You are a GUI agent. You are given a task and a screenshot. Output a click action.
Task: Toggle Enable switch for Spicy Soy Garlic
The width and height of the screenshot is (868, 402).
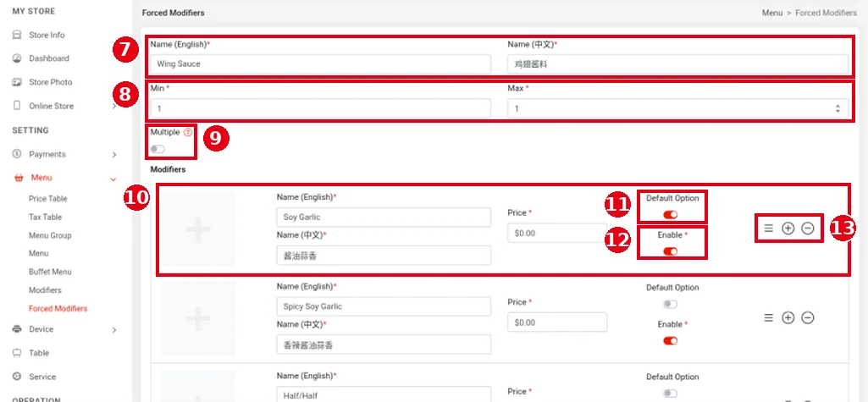click(671, 340)
